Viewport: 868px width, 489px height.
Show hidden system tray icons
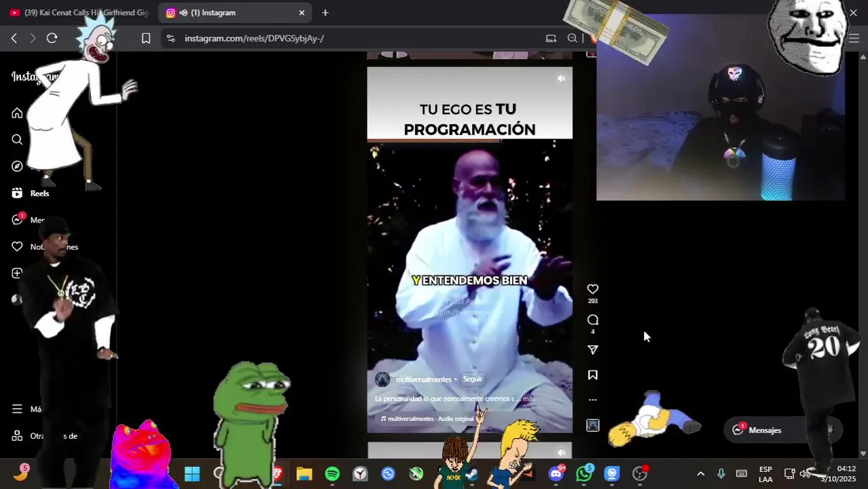pyautogui.click(x=701, y=474)
